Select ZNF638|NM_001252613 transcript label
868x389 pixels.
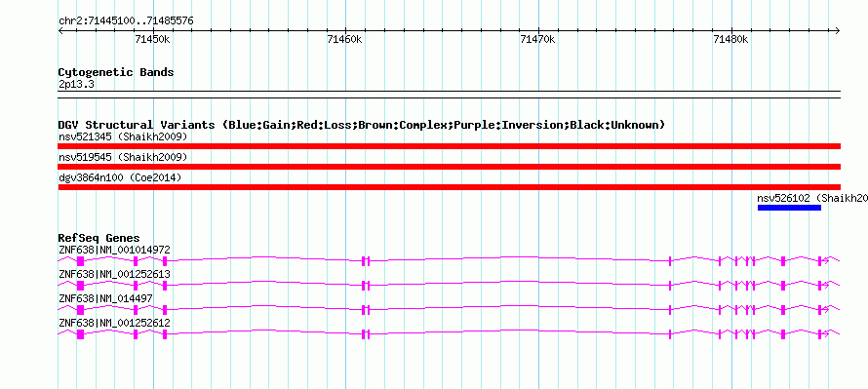pyautogui.click(x=114, y=275)
